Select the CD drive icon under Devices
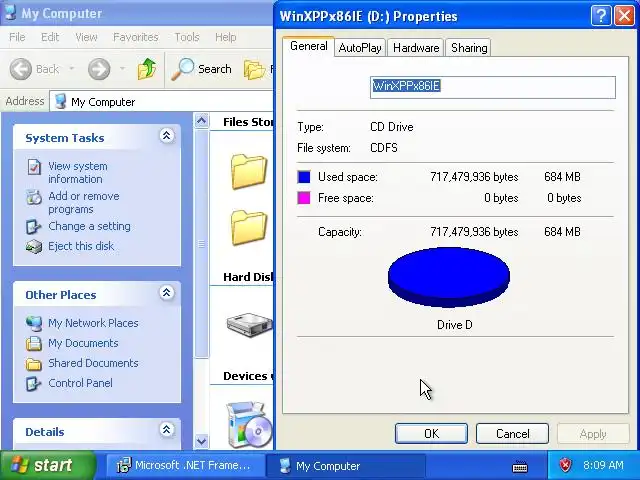Screen dimensions: 640x480 249,424
